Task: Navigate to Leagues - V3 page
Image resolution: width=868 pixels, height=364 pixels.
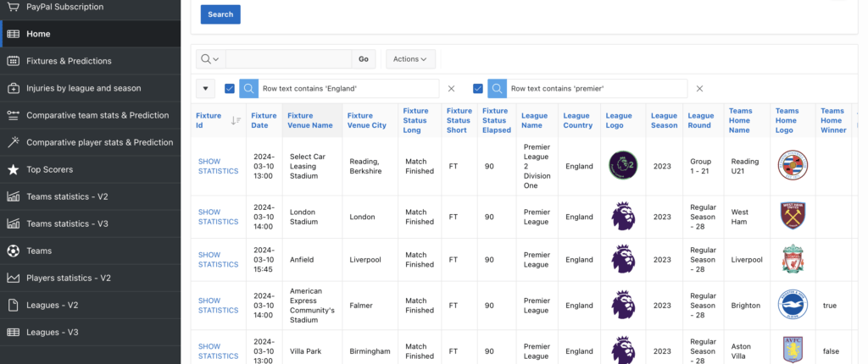Action: 52,332
